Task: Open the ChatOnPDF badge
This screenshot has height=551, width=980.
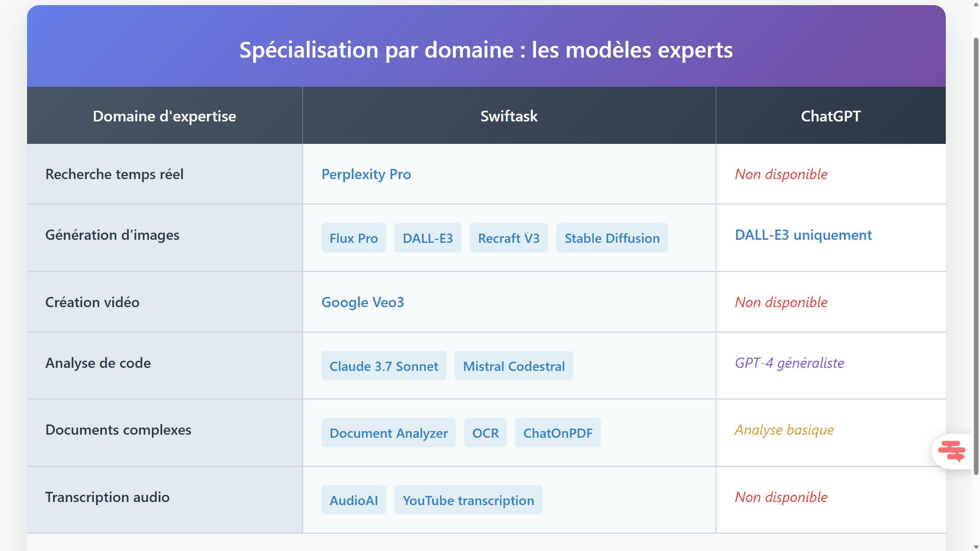Action: coord(558,433)
